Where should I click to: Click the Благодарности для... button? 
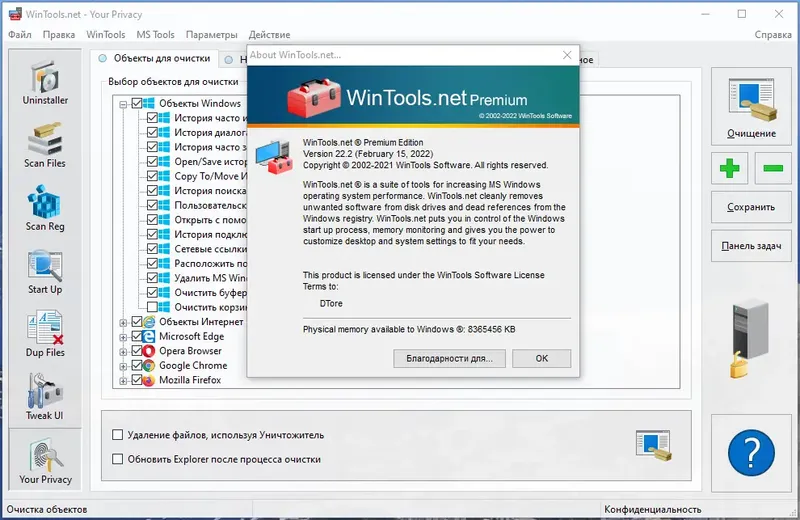(449, 358)
